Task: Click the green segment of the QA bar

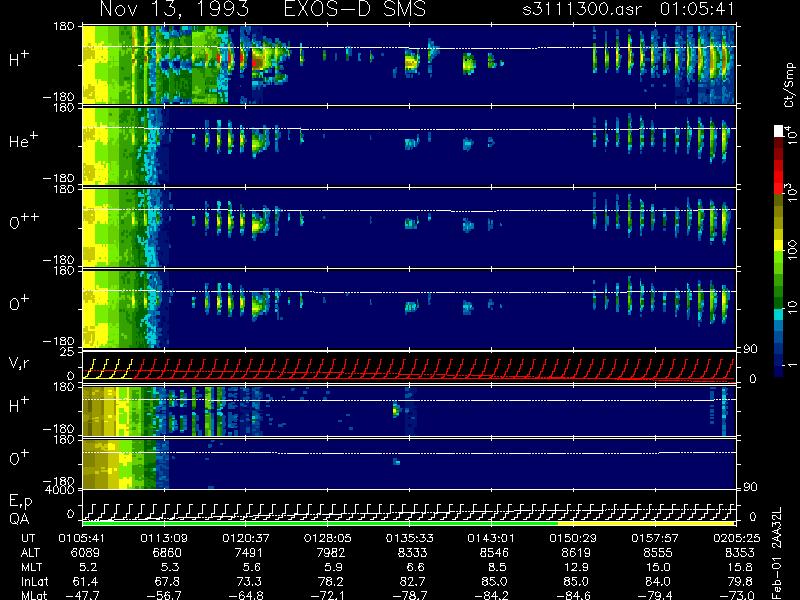Action: (x=320, y=523)
